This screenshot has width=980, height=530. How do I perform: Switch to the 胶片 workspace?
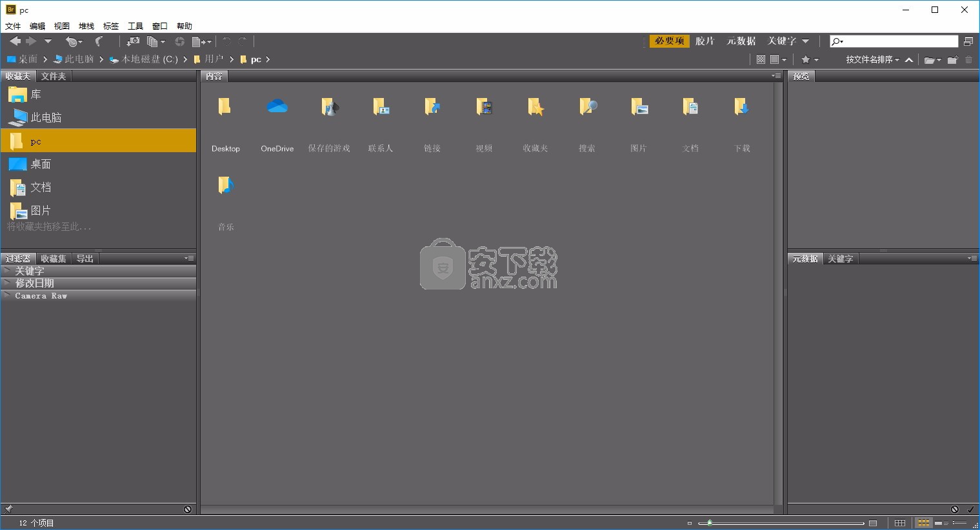coord(705,41)
